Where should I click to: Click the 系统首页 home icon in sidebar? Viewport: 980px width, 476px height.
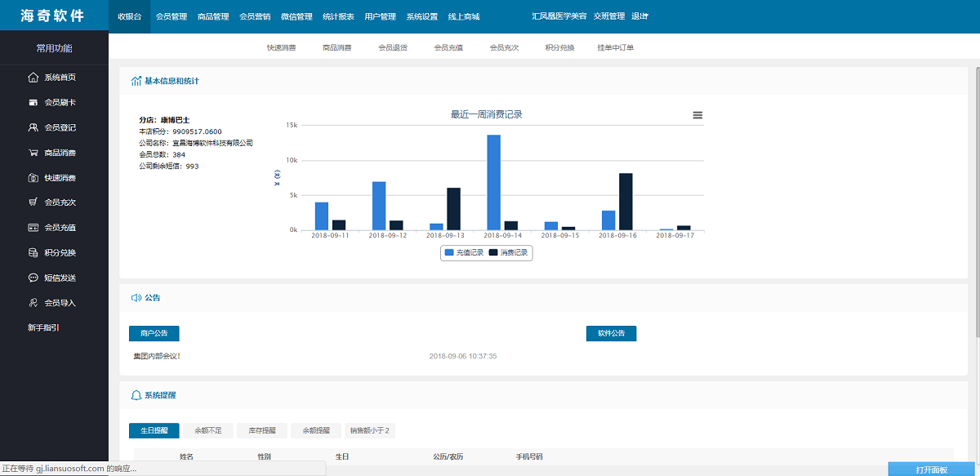click(x=33, y=78)
